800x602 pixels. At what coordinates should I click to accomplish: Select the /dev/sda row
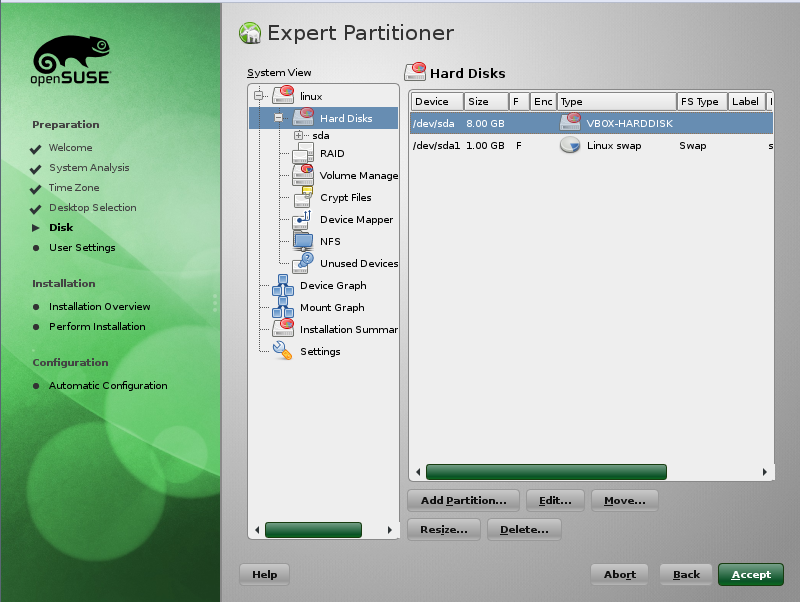click(x=591, y=123)
